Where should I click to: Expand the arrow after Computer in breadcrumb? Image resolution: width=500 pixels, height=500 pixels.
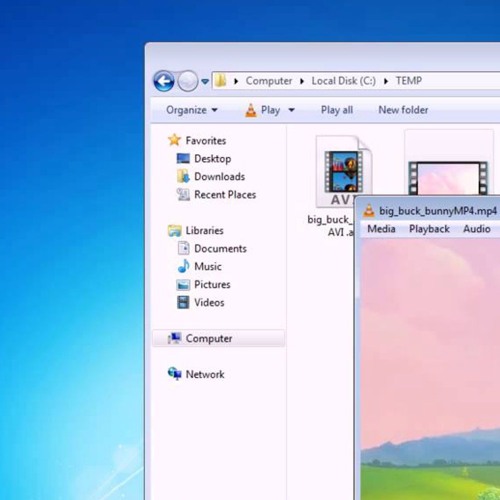(x=302, y=81)
